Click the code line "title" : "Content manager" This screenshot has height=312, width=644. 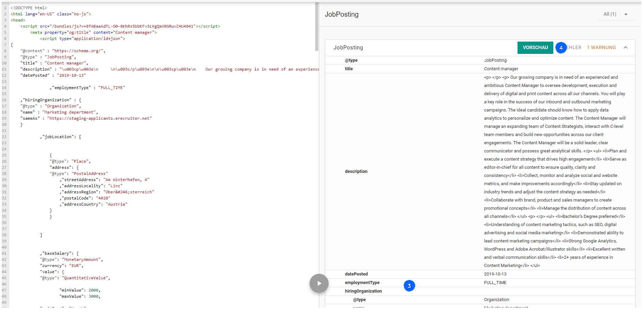click(x=54, y=63)
